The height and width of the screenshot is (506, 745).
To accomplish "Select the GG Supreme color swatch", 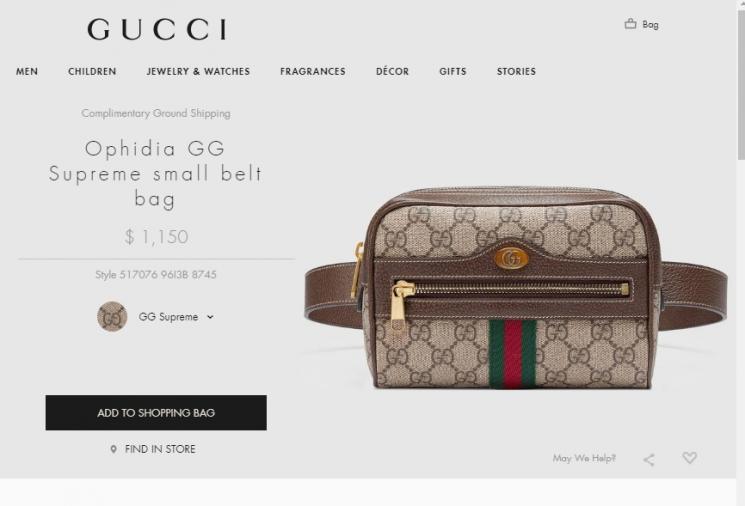I will pyautogui.click(x=112, y=316).
